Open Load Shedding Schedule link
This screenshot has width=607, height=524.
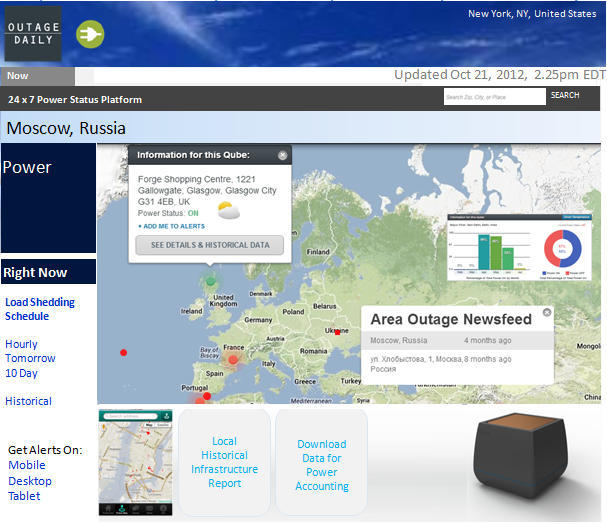(x=40, y=309)
